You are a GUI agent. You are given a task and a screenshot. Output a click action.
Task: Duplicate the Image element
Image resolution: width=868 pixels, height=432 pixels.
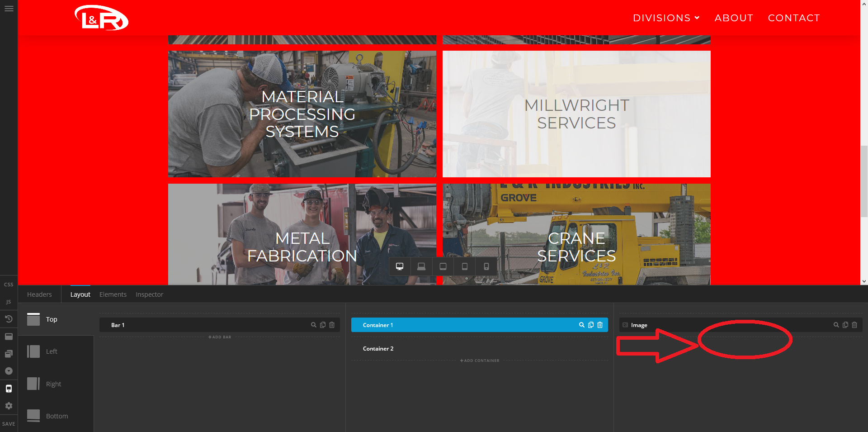click(x=845, y=325)
